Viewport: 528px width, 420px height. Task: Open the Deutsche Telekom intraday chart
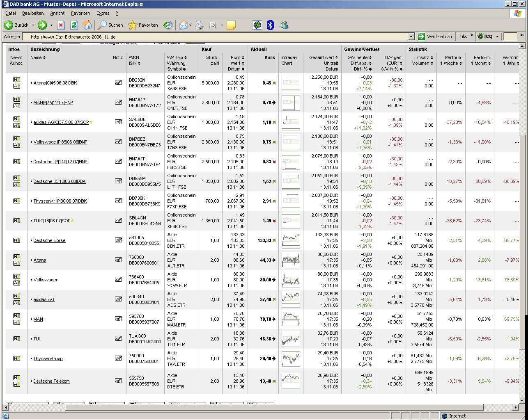click(291, 381)
